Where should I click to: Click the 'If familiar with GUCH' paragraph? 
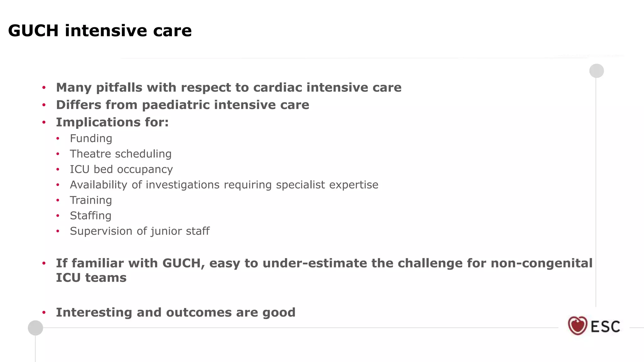point(324,270)
